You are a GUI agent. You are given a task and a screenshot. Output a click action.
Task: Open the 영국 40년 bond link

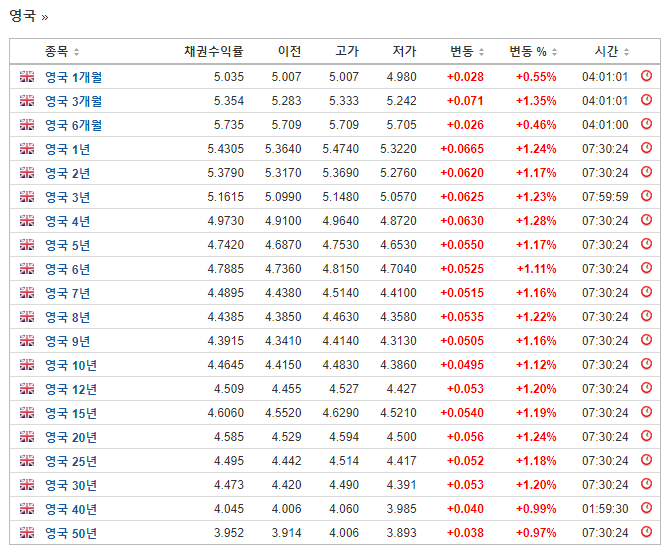(71, 509)
